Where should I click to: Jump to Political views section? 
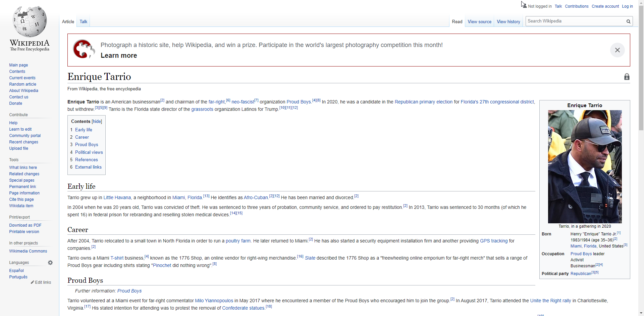pyautogui.click(x=89, y=152)
